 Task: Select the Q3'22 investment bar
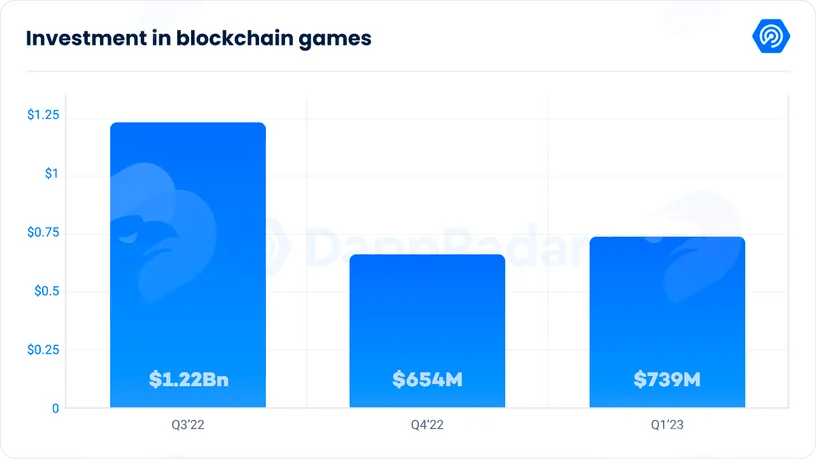pyautogui.click(x=188, y=265)
